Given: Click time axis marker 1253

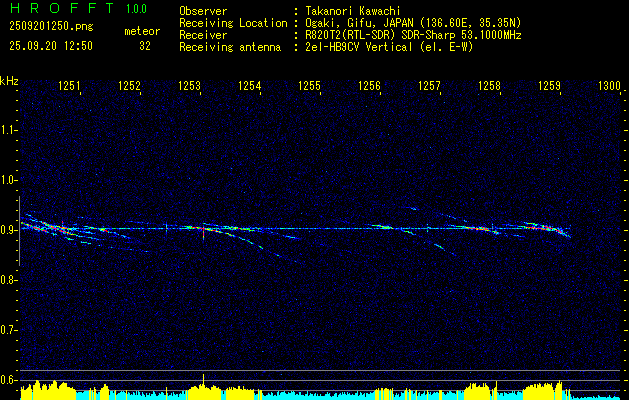Looking at the screenshot, I should [189, 86].
